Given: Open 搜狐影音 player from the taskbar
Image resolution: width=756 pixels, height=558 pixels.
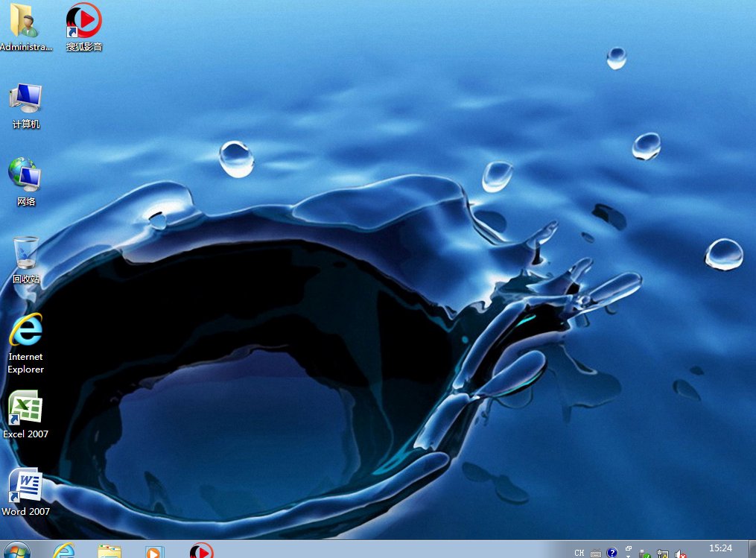Looking at the screenshot, I should click(x=202, y=551).
